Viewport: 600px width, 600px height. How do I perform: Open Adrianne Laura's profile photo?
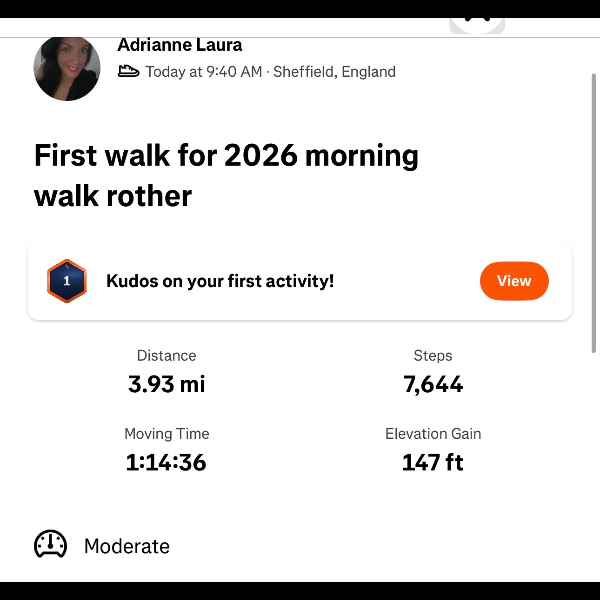(x=67, y=68)
